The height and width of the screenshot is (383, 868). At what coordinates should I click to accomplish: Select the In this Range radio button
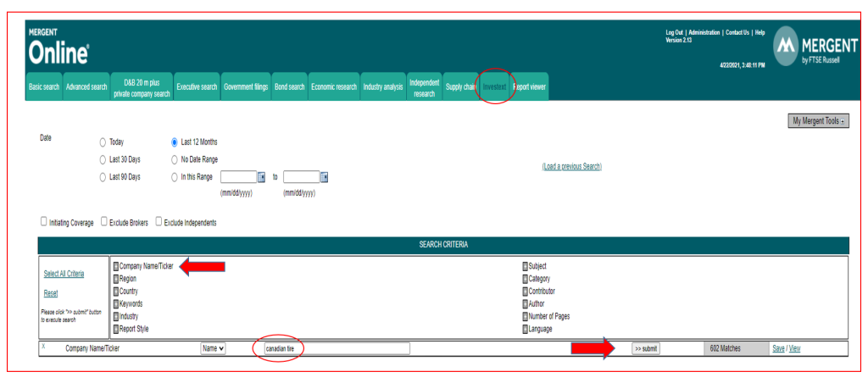pos(175,177)
